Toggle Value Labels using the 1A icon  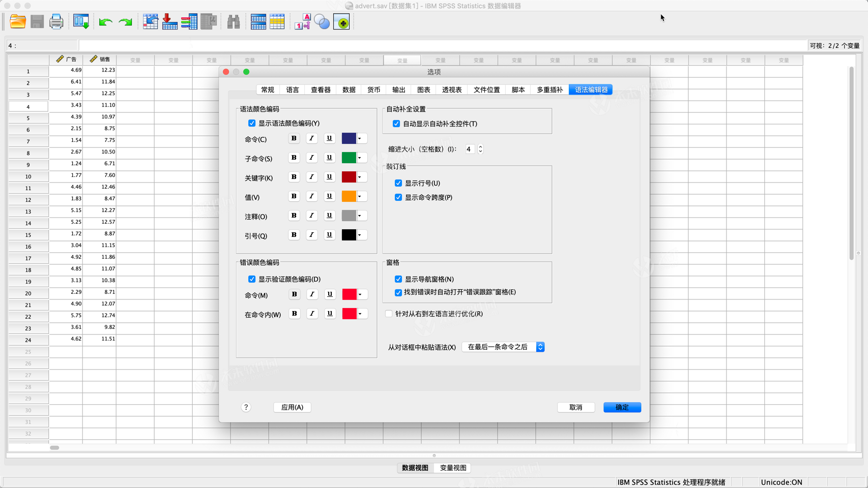click(302, 21)
